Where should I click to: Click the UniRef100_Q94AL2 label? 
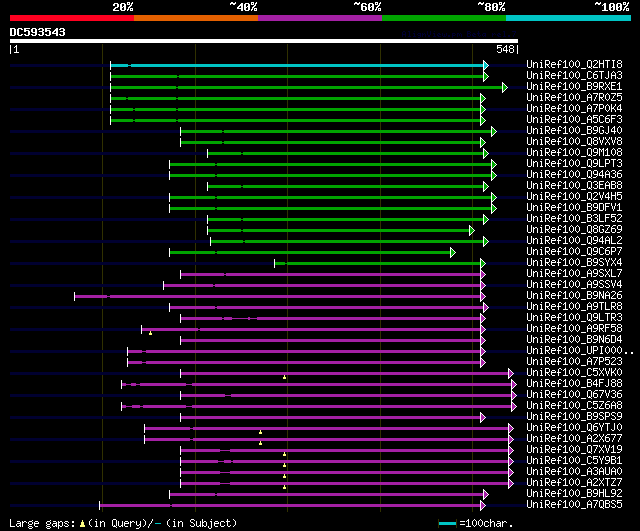[574, 241]
